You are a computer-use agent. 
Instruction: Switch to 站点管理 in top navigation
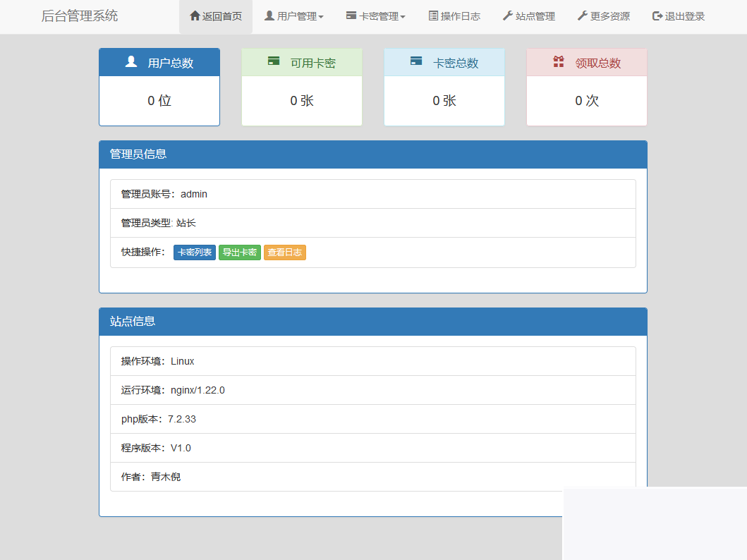coord(529,16)
